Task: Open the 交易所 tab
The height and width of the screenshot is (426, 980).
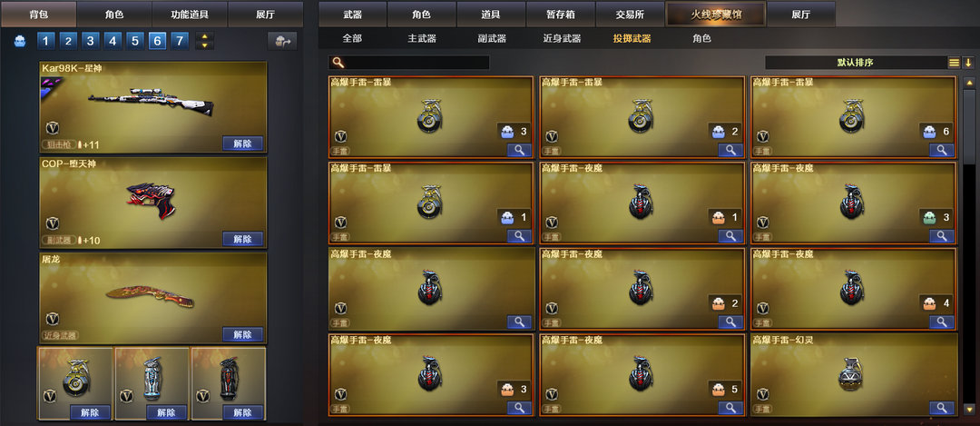Action: pyautogui.click(x=630, y=14)
